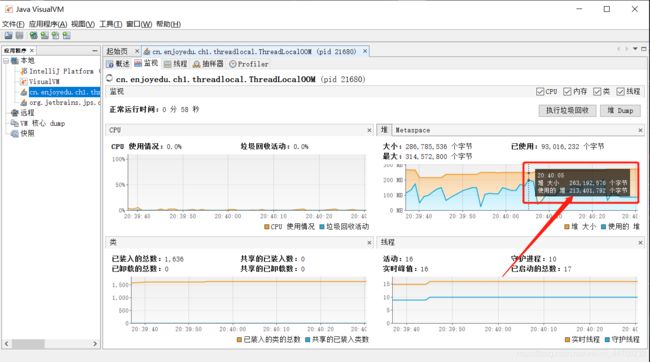Click the 远程 remote hosts icon

15,112
